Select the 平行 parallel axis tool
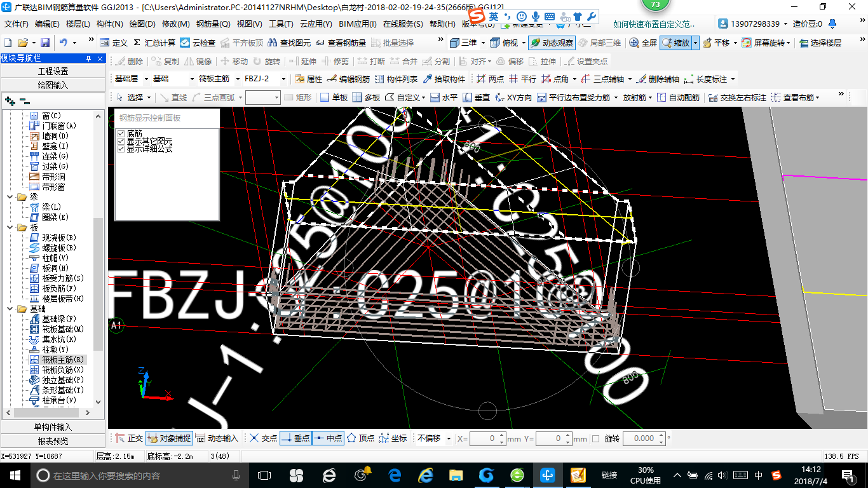The image size is (868, 488). 522,79
